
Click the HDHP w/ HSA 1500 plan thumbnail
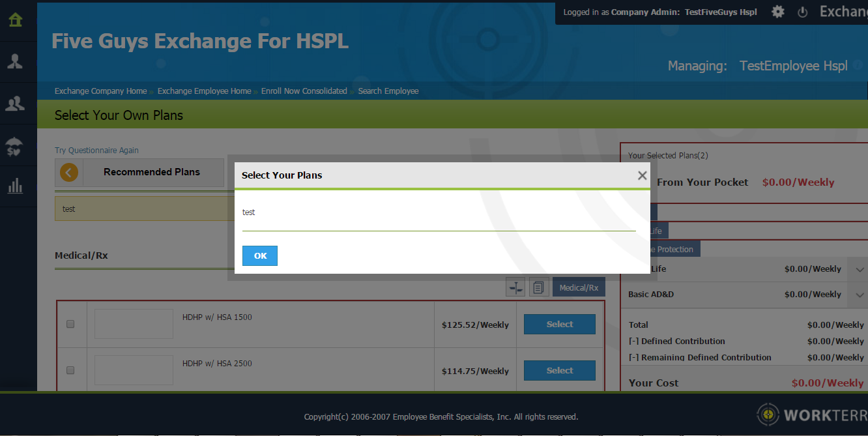[x=134, y=324]
